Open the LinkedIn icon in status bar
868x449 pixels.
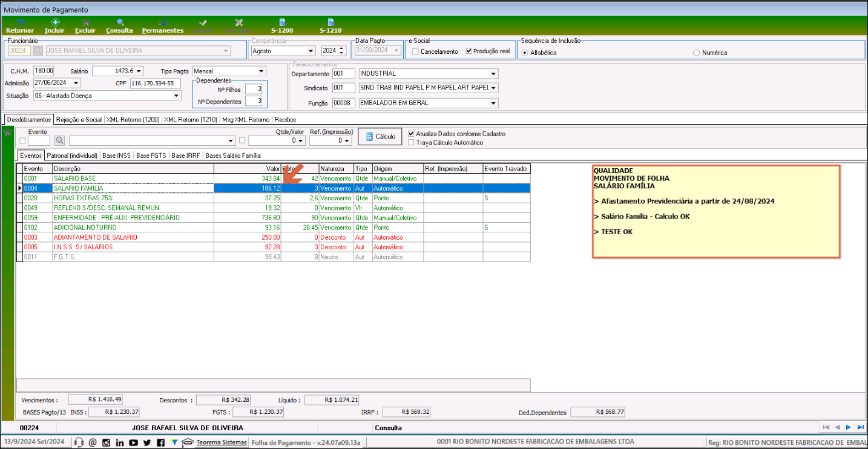coord(120,442)
